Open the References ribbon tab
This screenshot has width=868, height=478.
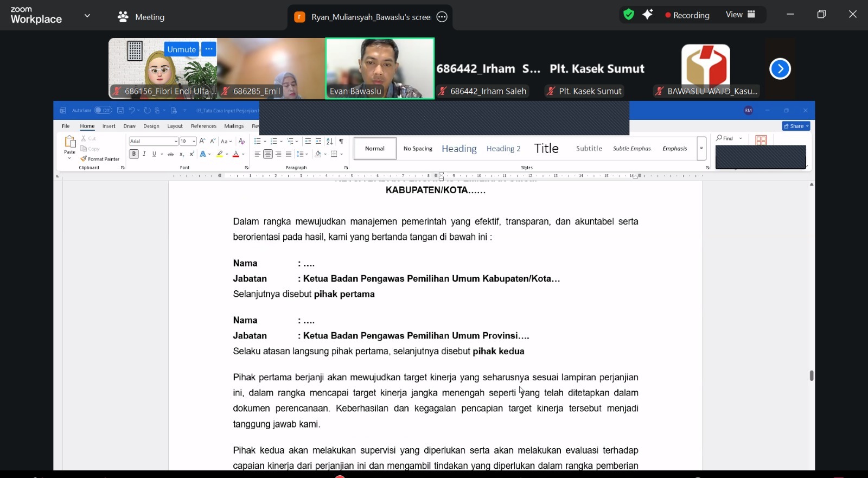point(203,126)
